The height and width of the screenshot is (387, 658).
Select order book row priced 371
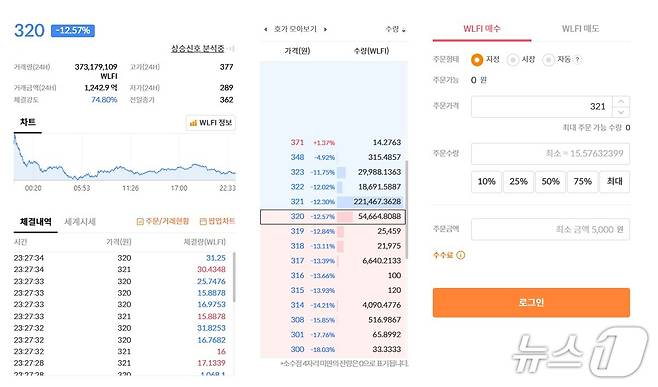334,143
